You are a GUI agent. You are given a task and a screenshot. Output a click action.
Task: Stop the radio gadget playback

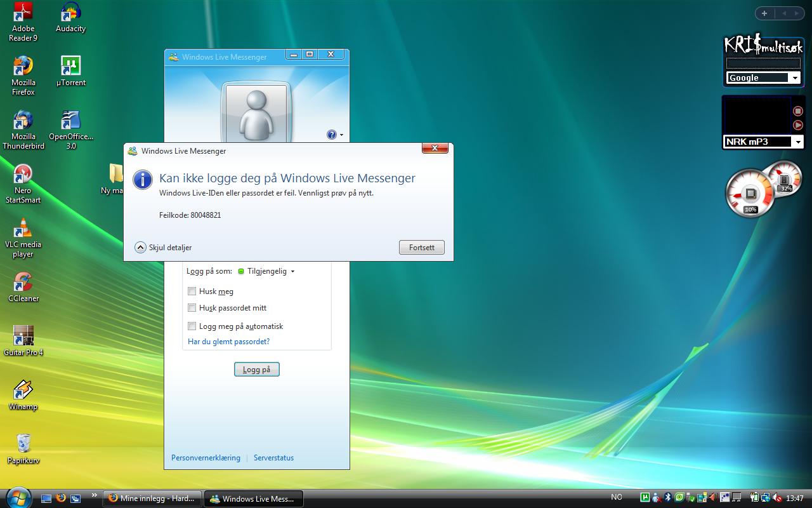(x=798, y=111)
